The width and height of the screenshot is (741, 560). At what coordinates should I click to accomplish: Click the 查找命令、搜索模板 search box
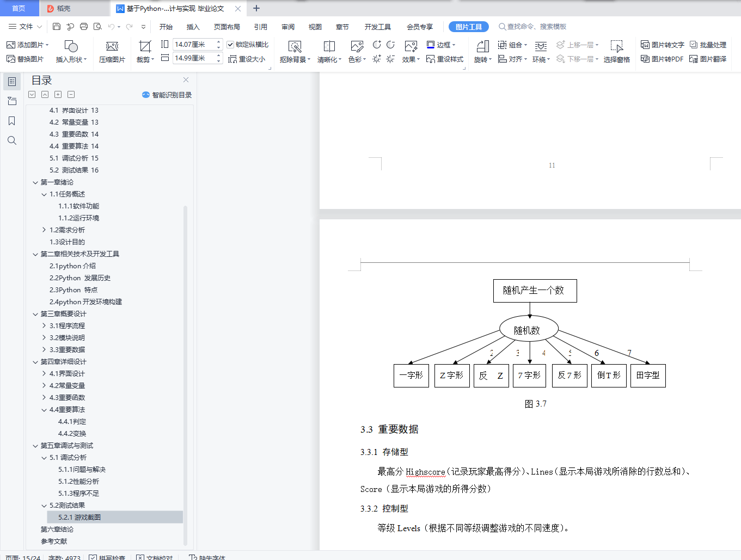pyautogui.click(x=532, y=27)
